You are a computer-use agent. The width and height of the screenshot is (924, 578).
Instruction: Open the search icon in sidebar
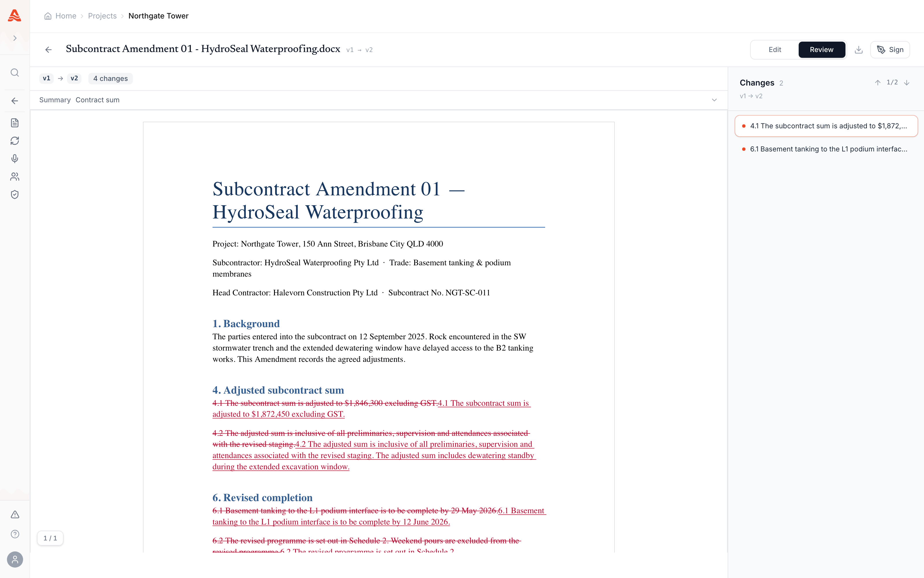pyautogui.click(x=15, y=73)
